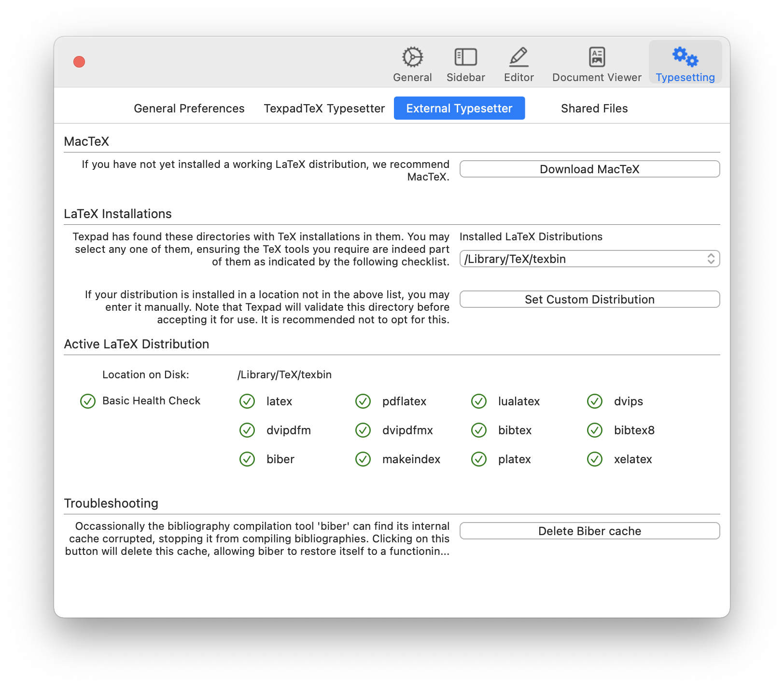Open the Editor preferences pane
784x689 pixels.
point(518,64)
